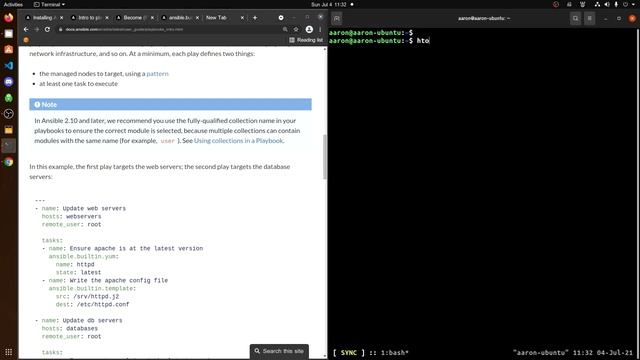The image size is (640, 360).
Task: Click the 'ansible.builtin.template' code line
Action: [92, 288]
